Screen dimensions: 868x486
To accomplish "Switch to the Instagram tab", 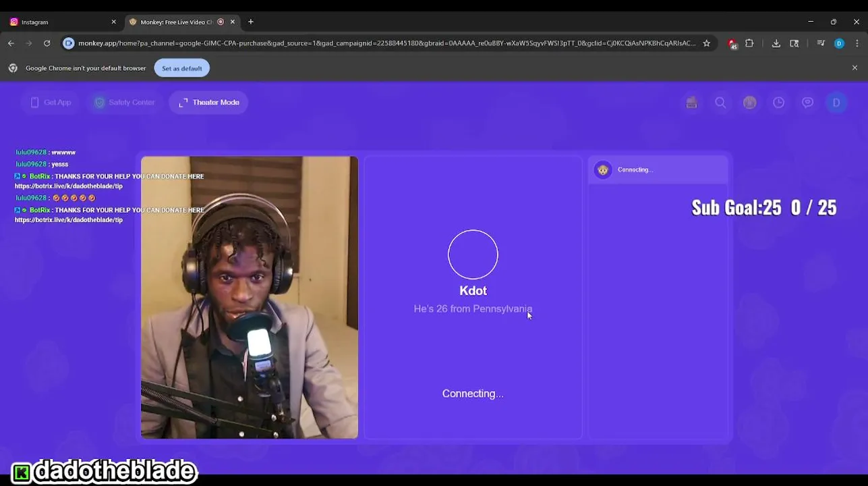I will [x=62, y=22].
